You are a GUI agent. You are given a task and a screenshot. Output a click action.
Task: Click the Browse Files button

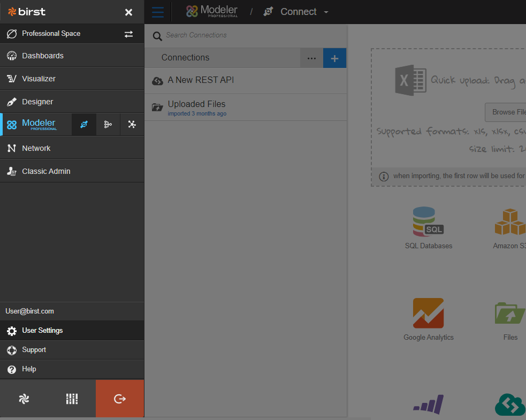click(x=506, y=112)
